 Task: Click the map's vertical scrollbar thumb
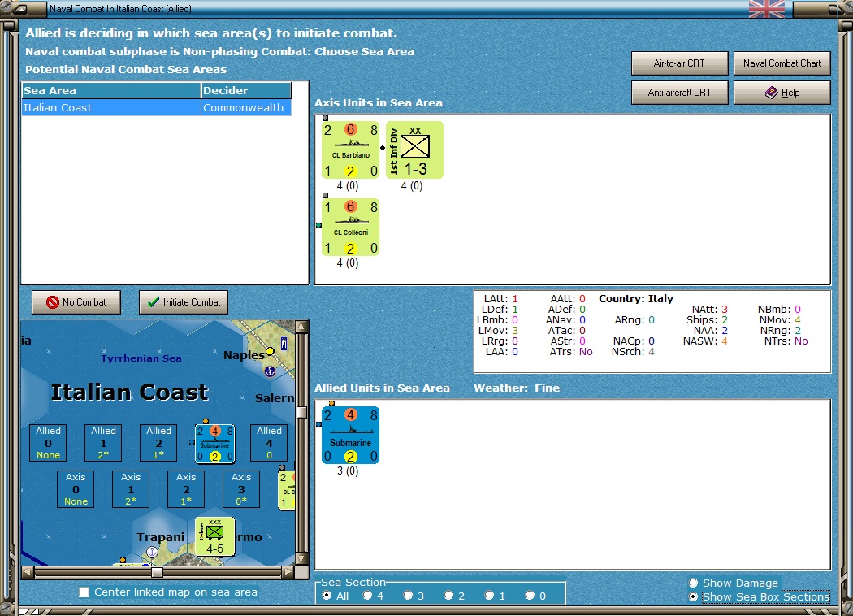tap(302, 413)
